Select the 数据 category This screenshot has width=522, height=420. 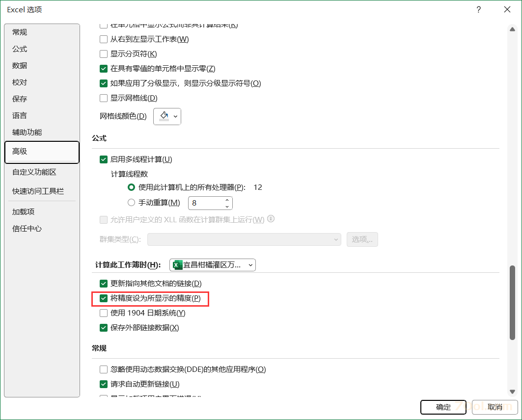[42, 66]
